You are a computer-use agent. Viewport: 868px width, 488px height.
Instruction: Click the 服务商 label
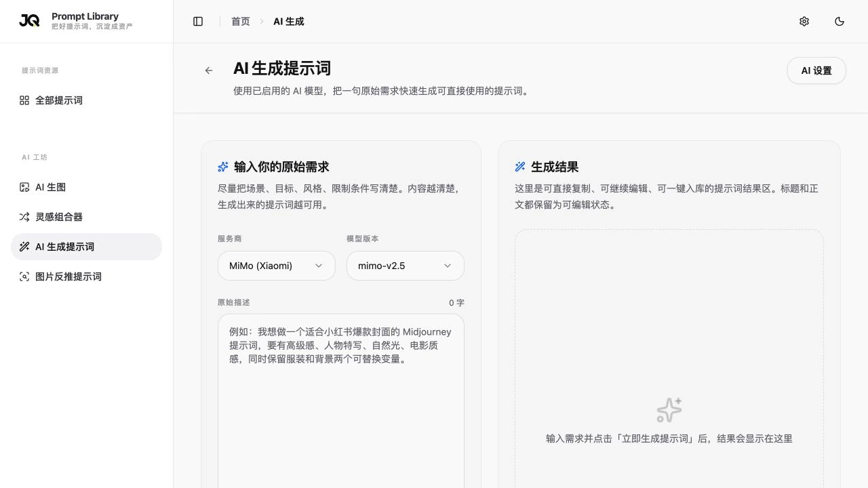pos(230,239)
